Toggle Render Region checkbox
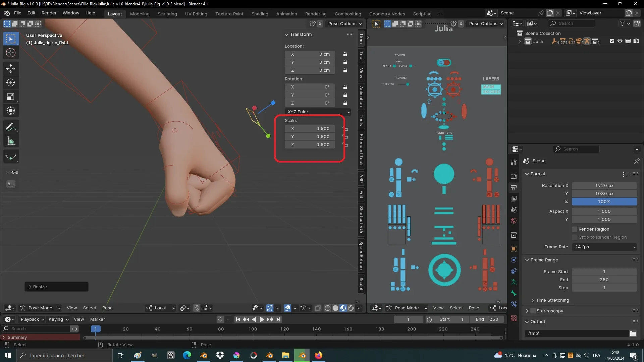This screenshot has width=644, height=362. [x=575, y=229]
